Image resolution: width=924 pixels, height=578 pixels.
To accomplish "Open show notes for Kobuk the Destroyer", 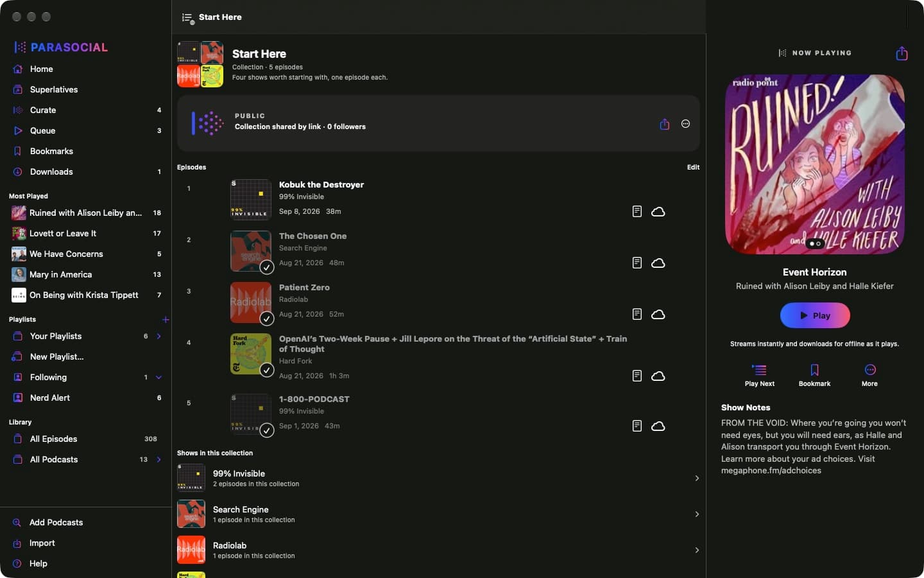I will [x=637, y=211].
